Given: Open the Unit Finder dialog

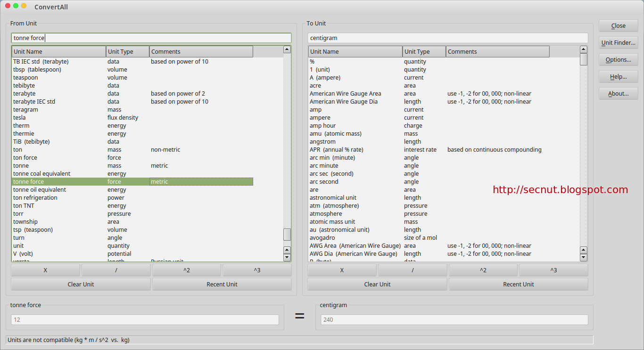Looking at the screenshot, I should [x=618, y=42].
